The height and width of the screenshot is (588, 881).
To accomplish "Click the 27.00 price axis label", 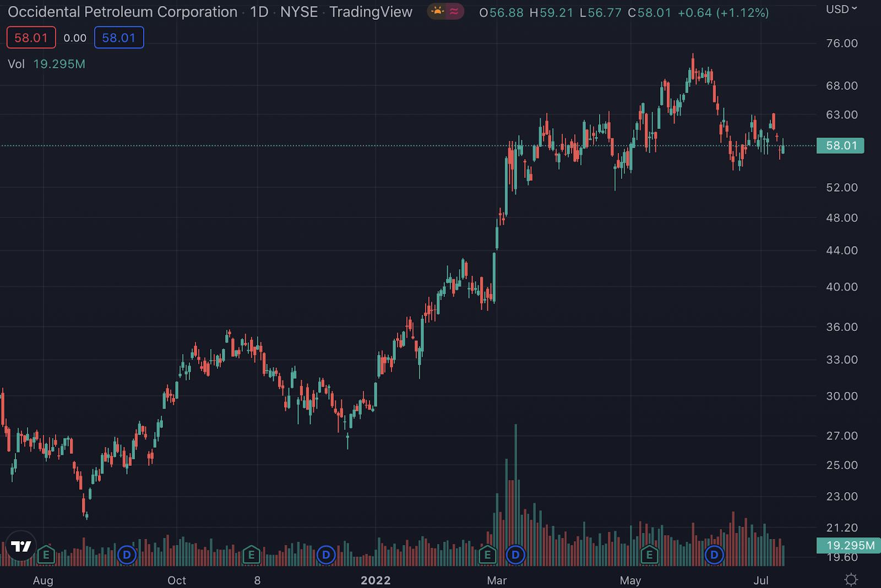I will (842, 435).
